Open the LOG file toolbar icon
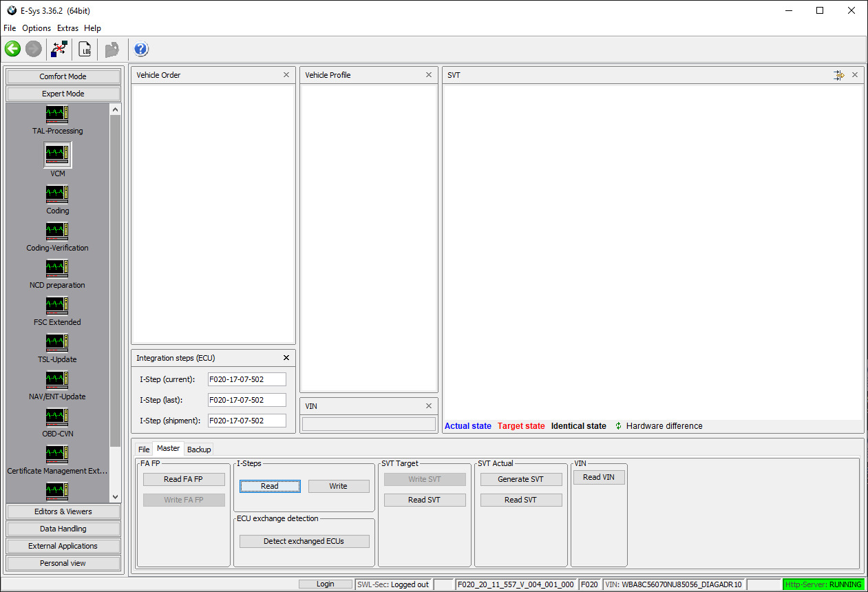 click(x=85, y=49)
